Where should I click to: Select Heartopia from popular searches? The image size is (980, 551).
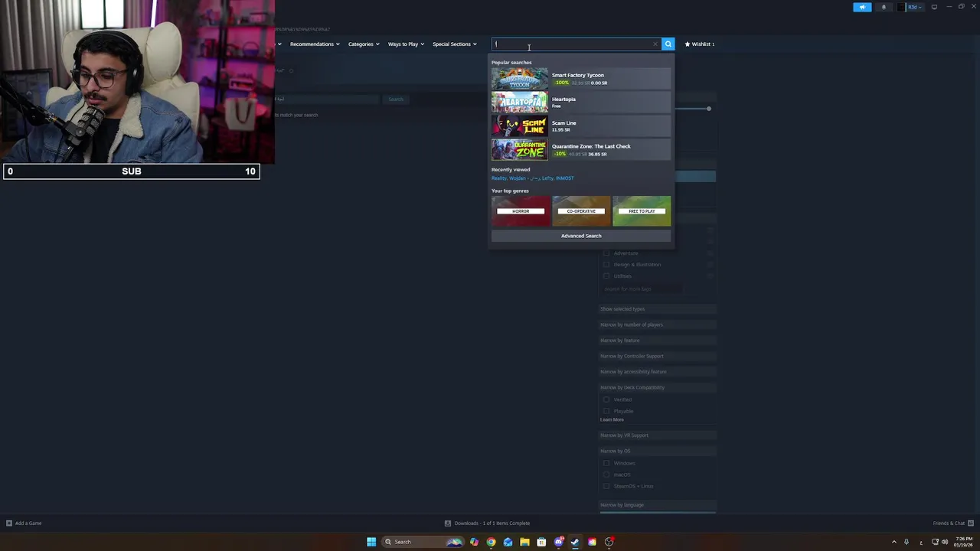point(581,103)
